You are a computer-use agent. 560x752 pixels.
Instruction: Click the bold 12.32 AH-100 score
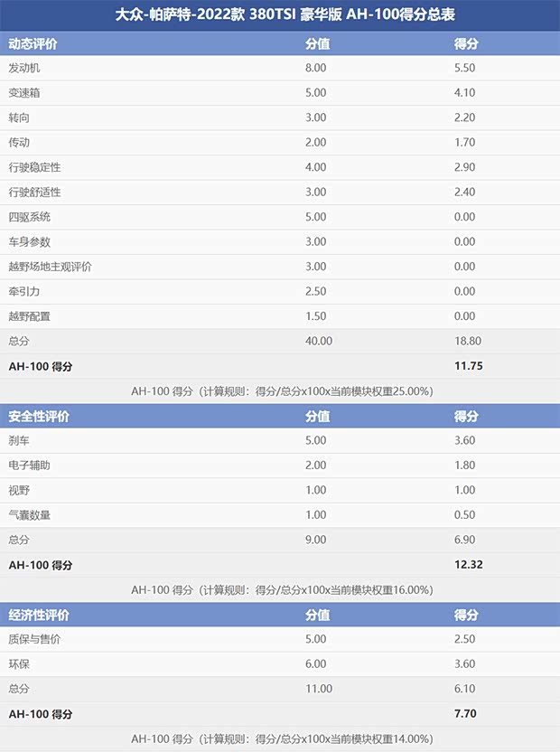coord(469,565)
